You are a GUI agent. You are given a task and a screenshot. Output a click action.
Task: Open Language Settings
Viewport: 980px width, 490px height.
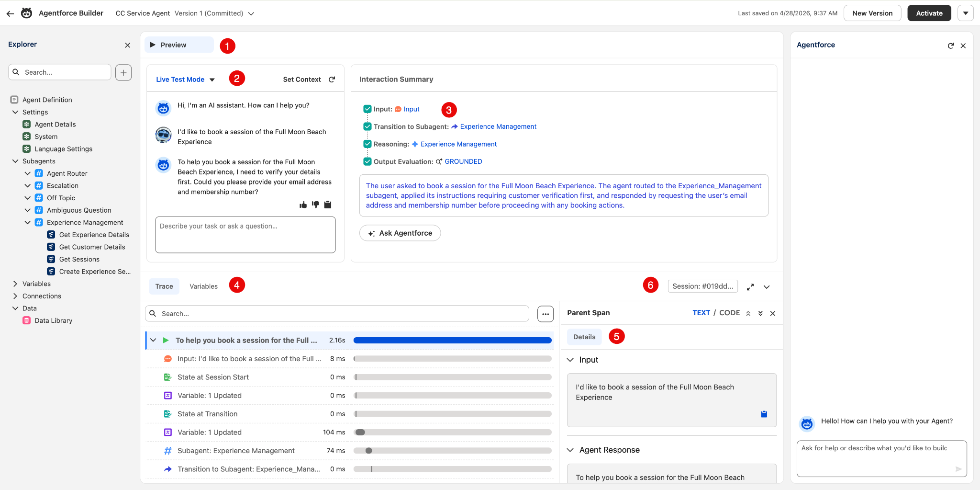click(63, 149)
